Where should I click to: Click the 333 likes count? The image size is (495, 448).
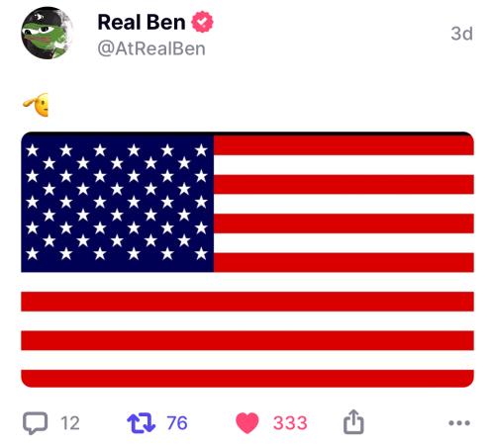(290, 423)
